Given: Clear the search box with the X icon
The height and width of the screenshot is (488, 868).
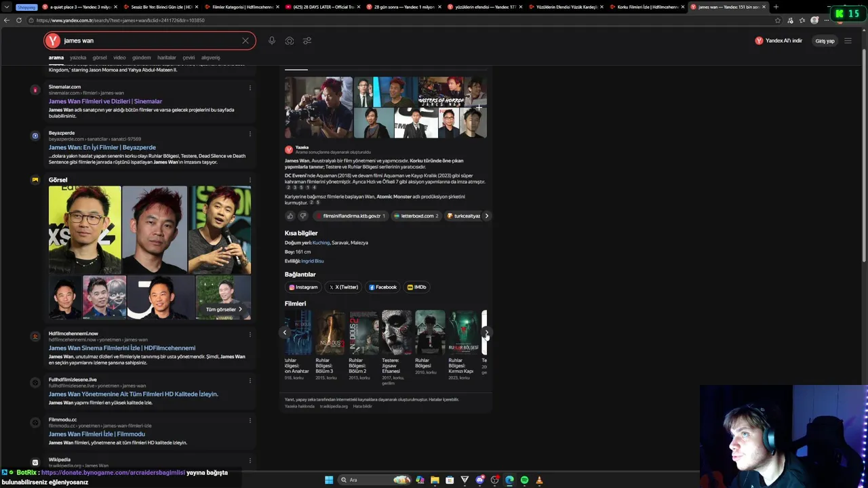Looking at the screenshot, I should 245,41.
